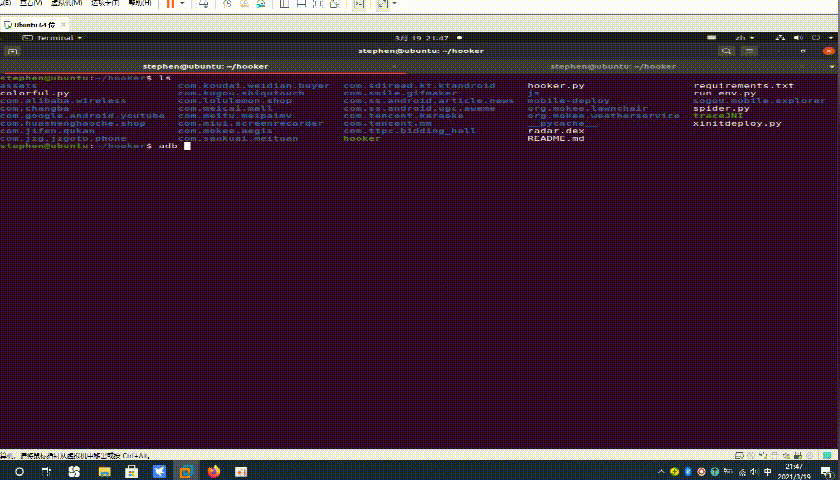Switch to the second stephen@ubuntu terminal tab
840x480 pixels.
point(613,66)
